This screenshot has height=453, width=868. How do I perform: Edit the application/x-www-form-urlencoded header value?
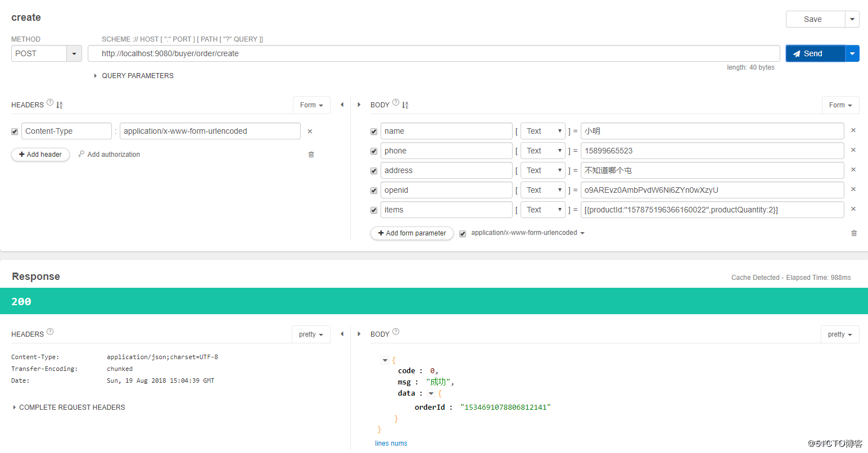[210, 131]
